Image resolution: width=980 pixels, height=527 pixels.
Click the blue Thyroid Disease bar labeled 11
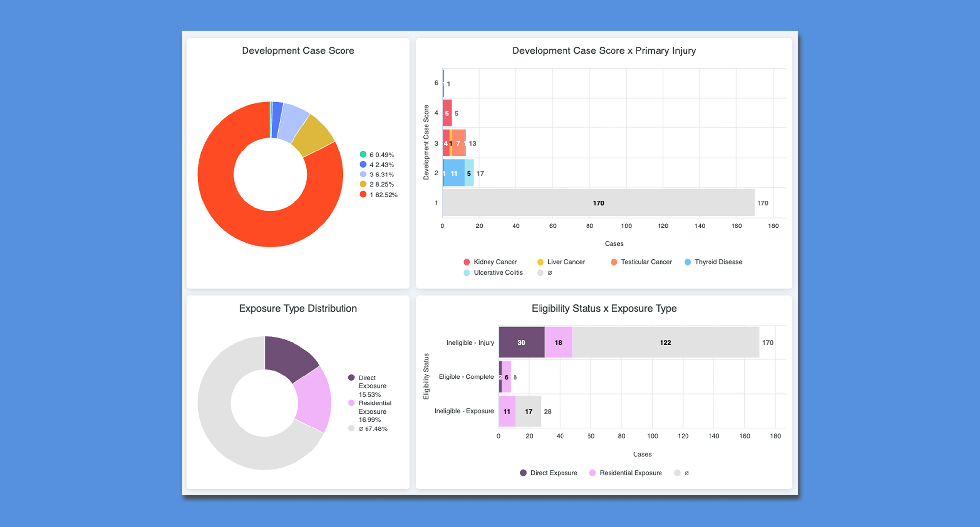click(454, 173)
